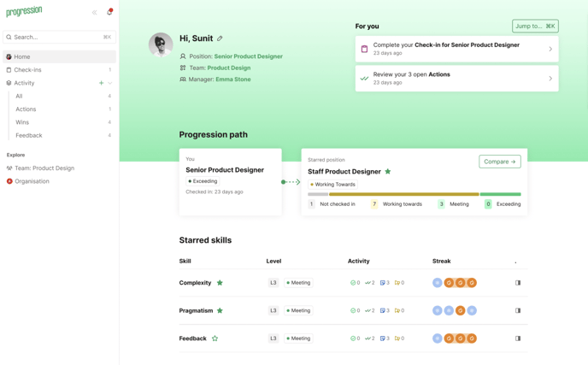
Task: Click the pencil icon beside Hi, Sunit
Action: click(x=220, y=38)
